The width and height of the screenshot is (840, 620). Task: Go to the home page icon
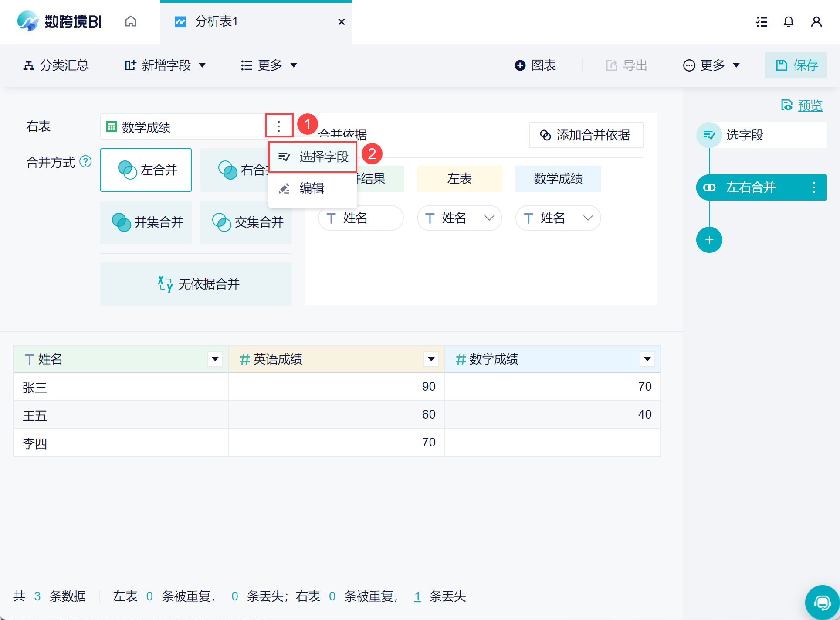pyautogui.click(x=131, y=21)
